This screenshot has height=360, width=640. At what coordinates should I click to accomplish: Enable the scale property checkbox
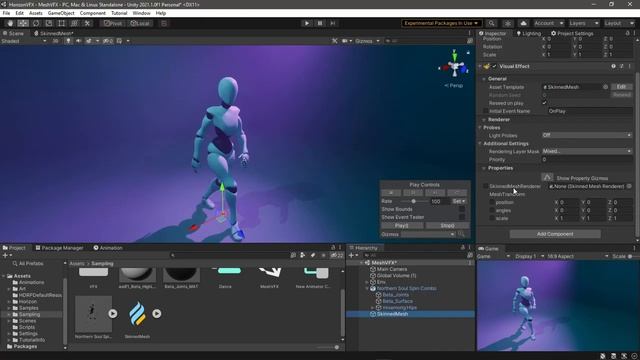pos(492,218)
